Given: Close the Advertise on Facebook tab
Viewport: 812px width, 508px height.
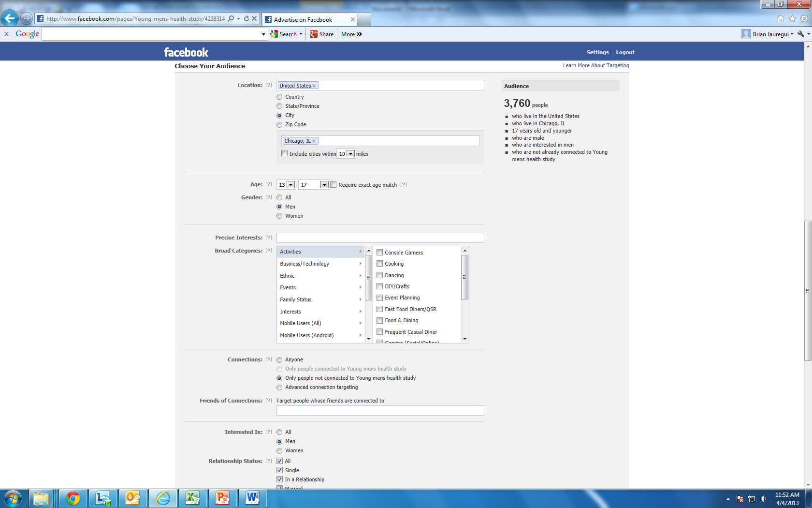Looking at the screenshot, I should click(x=352, y=20).
